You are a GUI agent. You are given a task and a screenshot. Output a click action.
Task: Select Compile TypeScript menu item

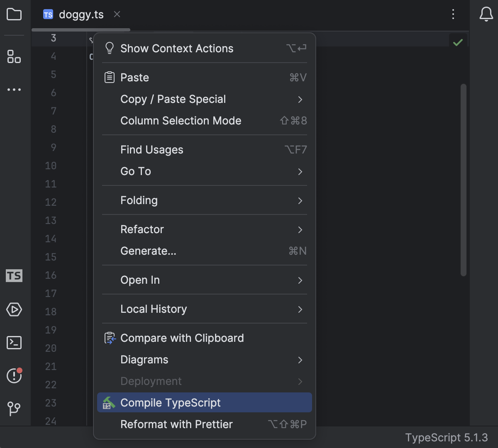pos(170,403)
